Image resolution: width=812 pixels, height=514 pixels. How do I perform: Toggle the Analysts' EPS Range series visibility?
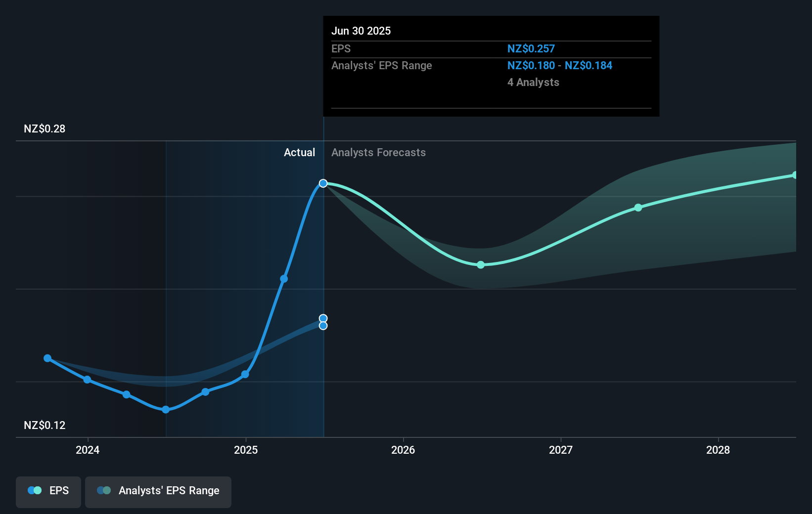tap(158, 492)
